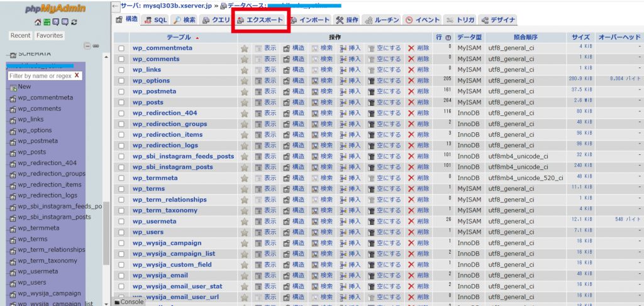Open the デザイナ tab
644x306 pixels.
498,20
